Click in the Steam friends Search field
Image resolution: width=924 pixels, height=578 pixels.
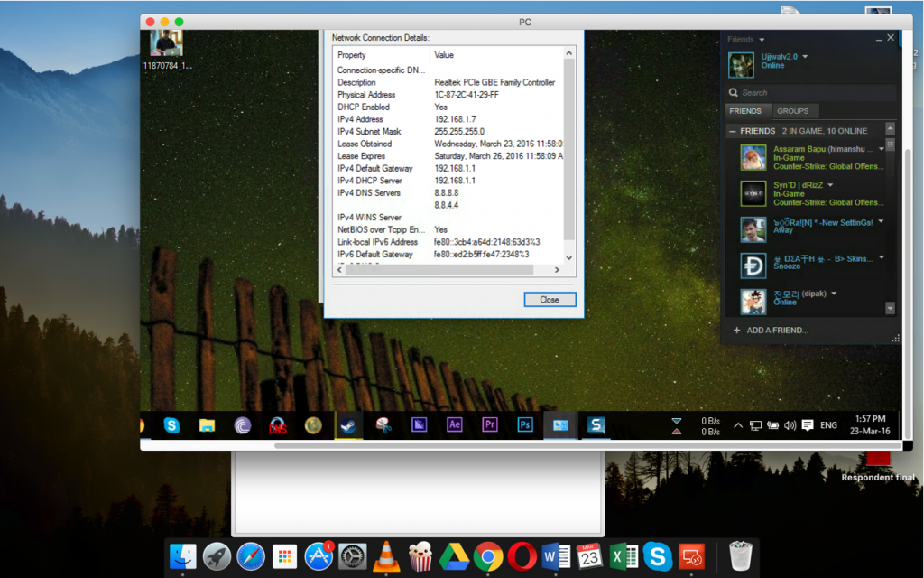(811, 93)
